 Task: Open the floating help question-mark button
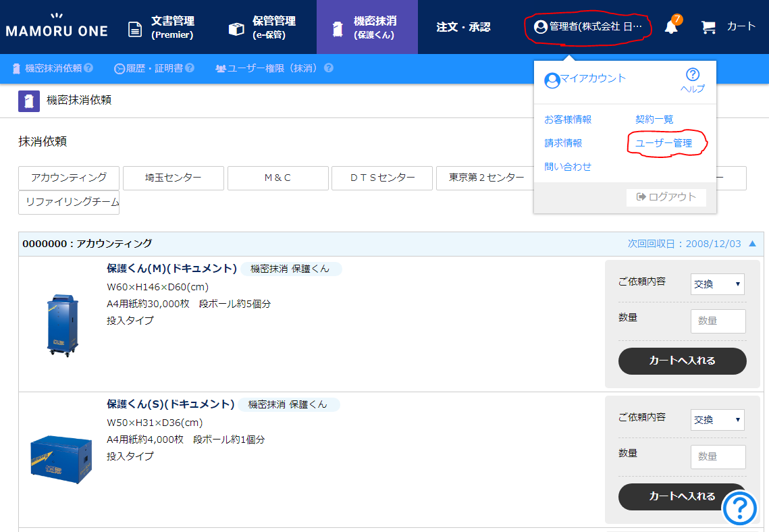pyautogui.click(x=739, y=508)
